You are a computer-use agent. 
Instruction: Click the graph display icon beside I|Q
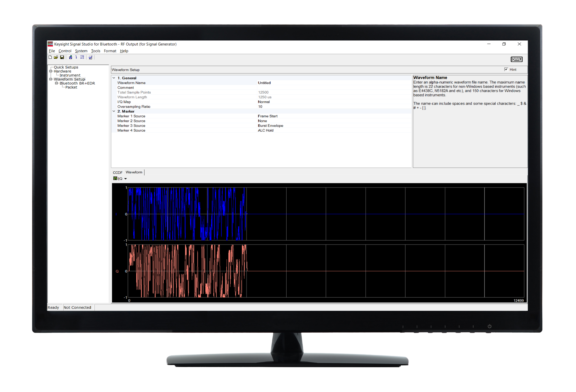(x=115, y=179)
